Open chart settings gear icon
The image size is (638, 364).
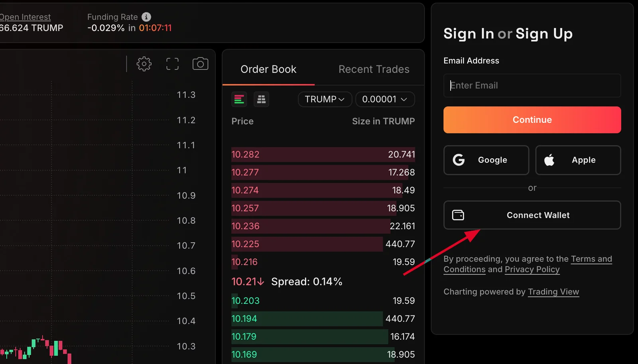point(144,64)
